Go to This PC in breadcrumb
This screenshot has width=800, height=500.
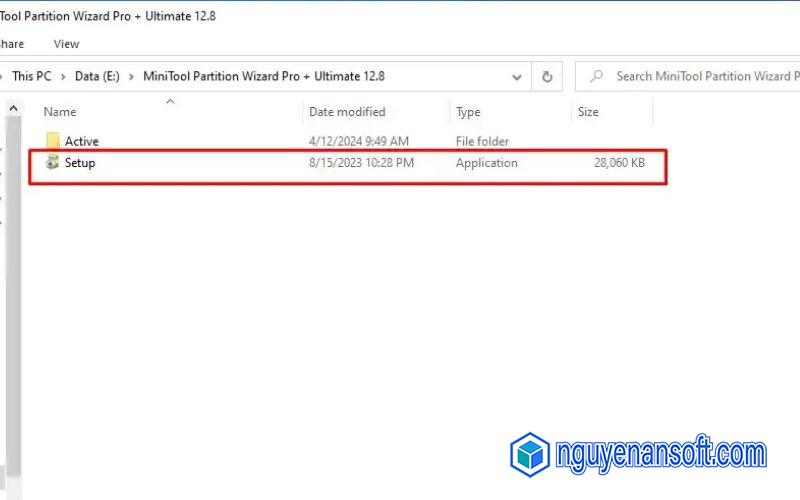pos(32,77)
